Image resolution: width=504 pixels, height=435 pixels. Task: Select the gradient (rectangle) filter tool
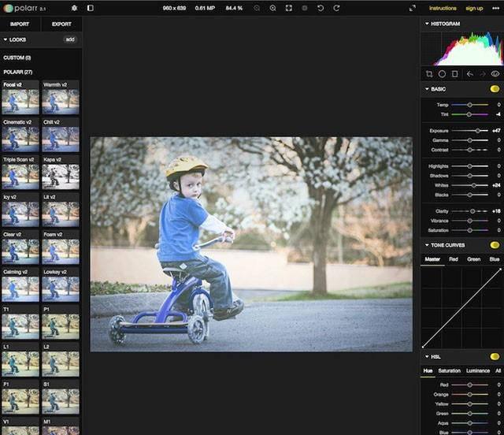tap(454, 74)
